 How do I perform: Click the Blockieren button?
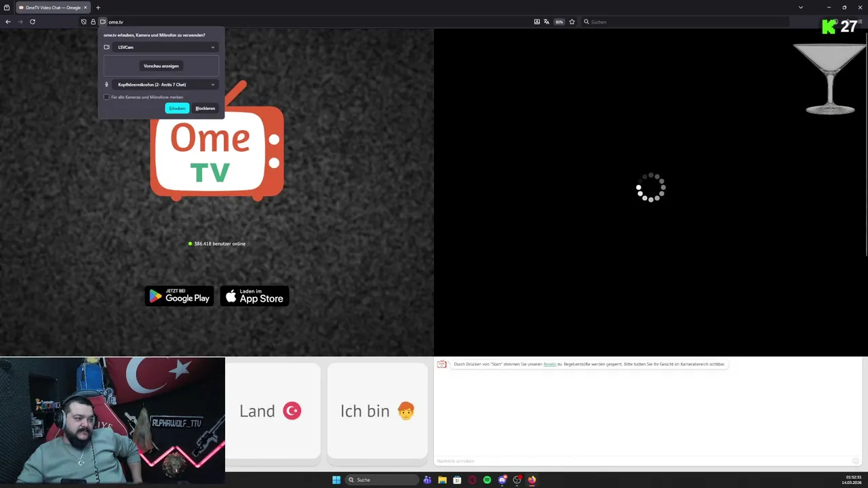pos(205,108)
